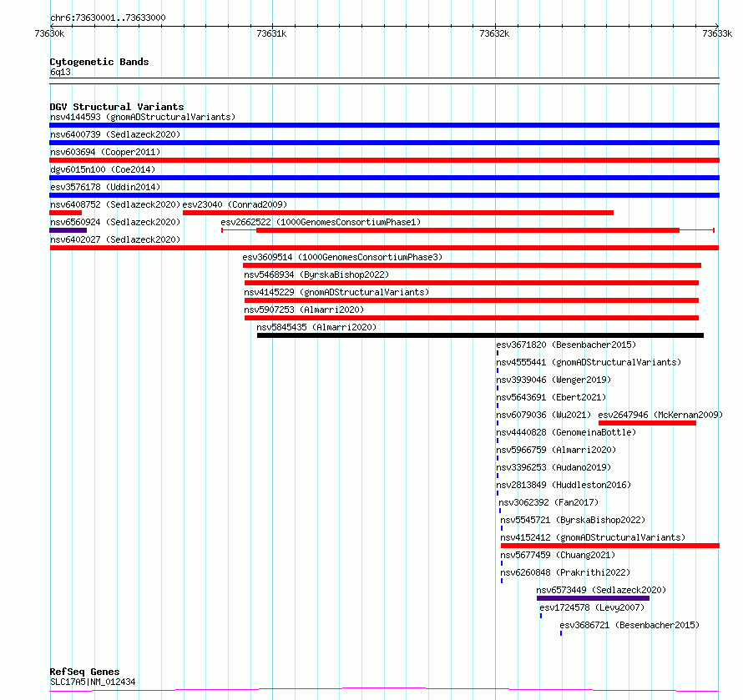Open variant nsv603694 (Cooper2011) label
The height and width of the screenshot is (700, 743).
(x=105, y=152)
